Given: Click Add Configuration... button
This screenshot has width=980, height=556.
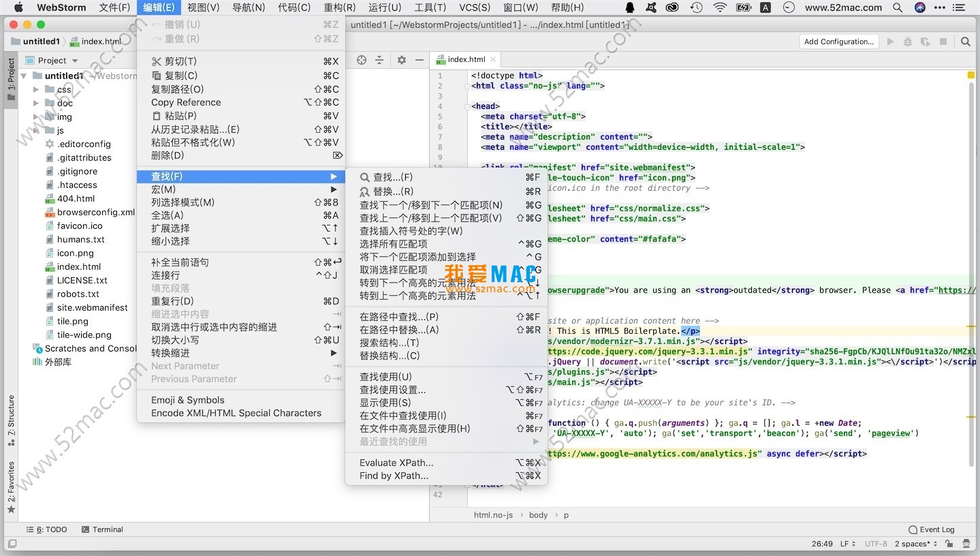Looking at the screenshot, I should click(x=838, y=42).
